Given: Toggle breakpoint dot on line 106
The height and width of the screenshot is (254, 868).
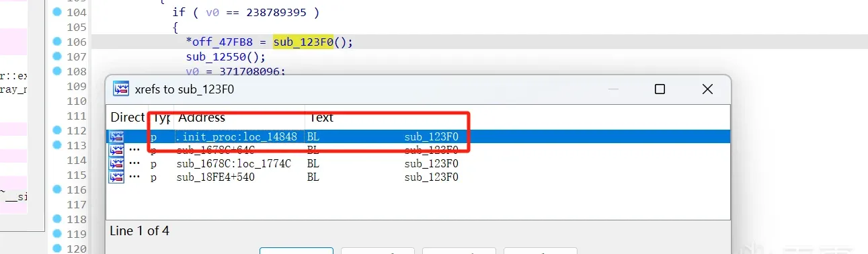Looking at the screenshot, I should 56,42.
